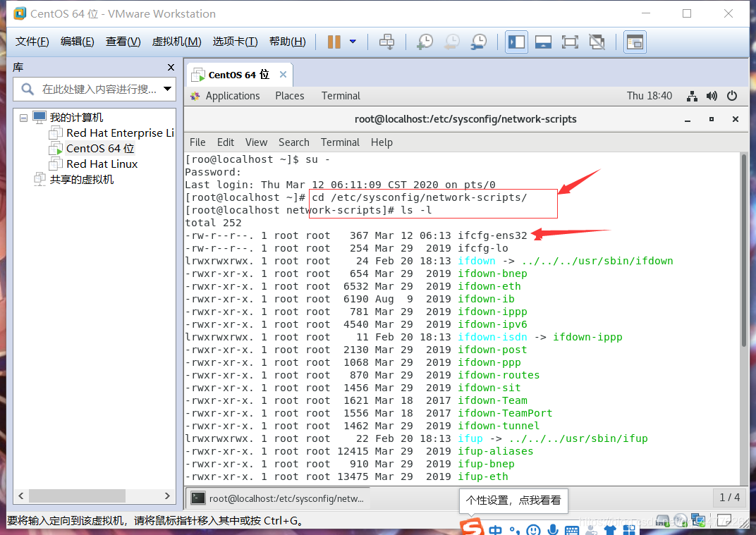Click the terminal taskbar button root@localhost

click(277, 498)
